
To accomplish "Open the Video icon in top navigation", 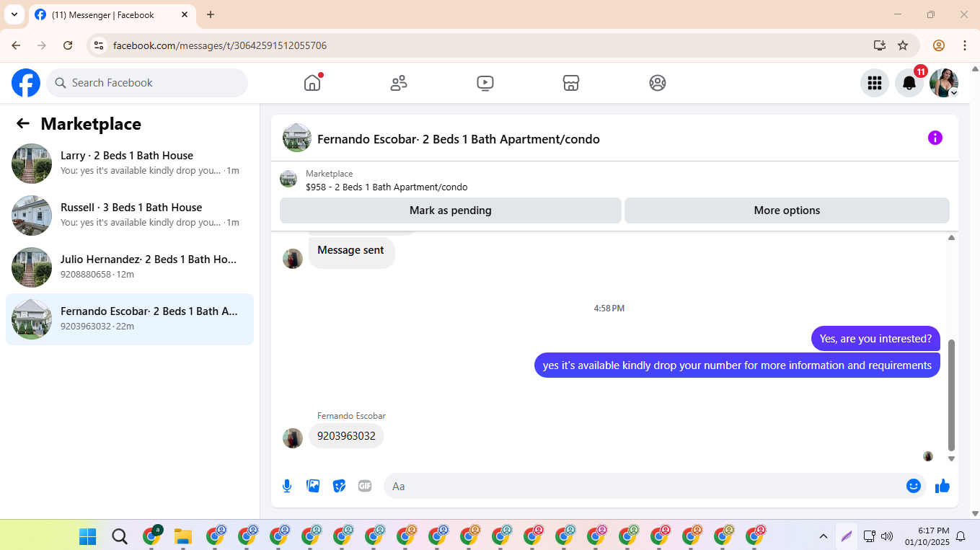I will [x=485, y=83].
